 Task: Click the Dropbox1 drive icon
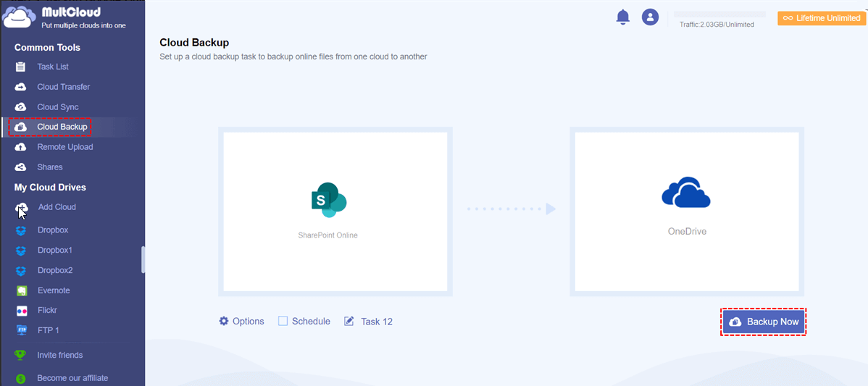tap(21, 251)
